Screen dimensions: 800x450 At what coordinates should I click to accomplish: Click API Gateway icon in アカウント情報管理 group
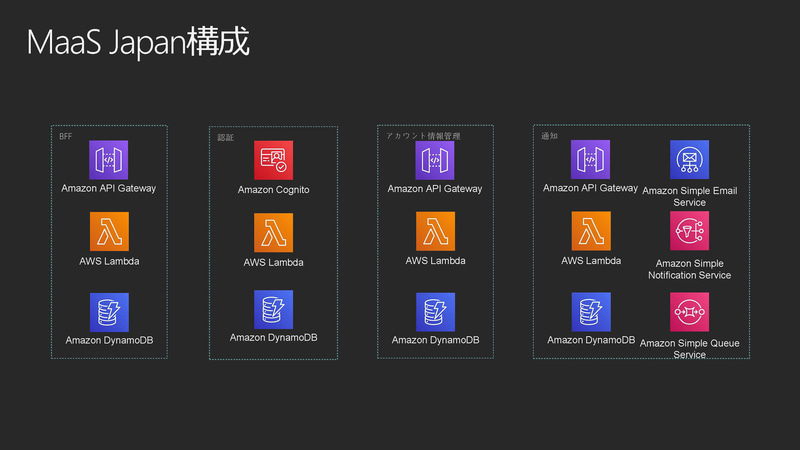click(x=435, y=160)
